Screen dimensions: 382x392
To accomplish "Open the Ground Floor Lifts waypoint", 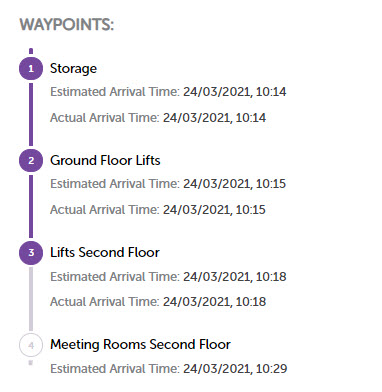I will click(x=105, y=161).
